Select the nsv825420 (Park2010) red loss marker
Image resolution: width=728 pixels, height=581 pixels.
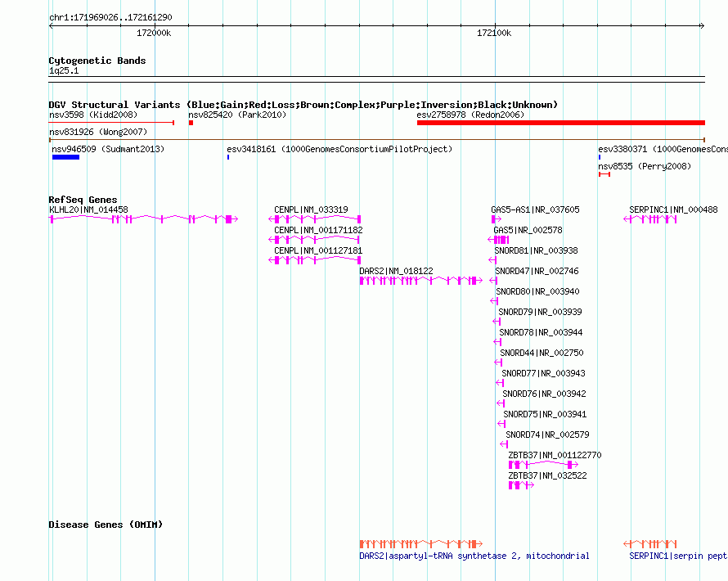point(191,123)
